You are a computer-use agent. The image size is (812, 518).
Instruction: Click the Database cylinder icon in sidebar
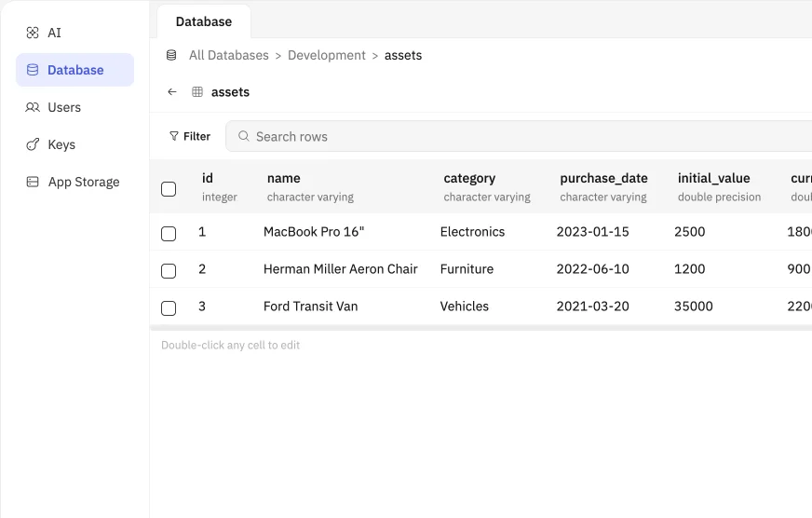[x=33, y=70]
